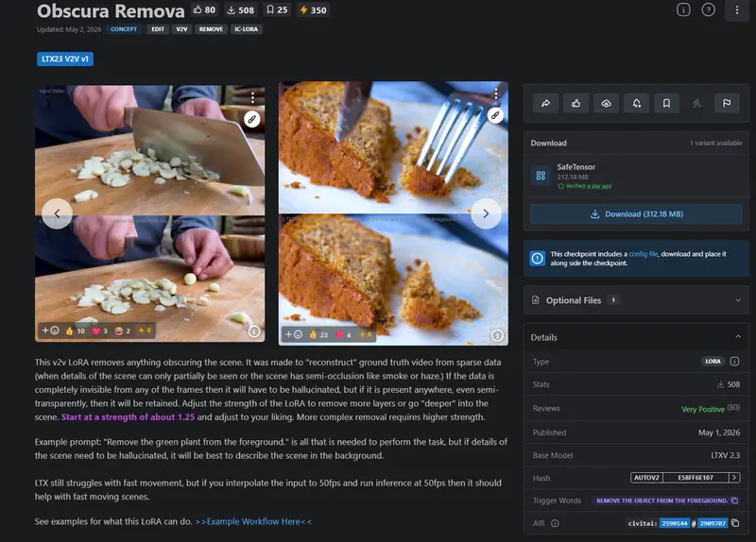Screen dimensions: 756x542
Task: Click the help question mark icon
Action: tap(708, 9)
